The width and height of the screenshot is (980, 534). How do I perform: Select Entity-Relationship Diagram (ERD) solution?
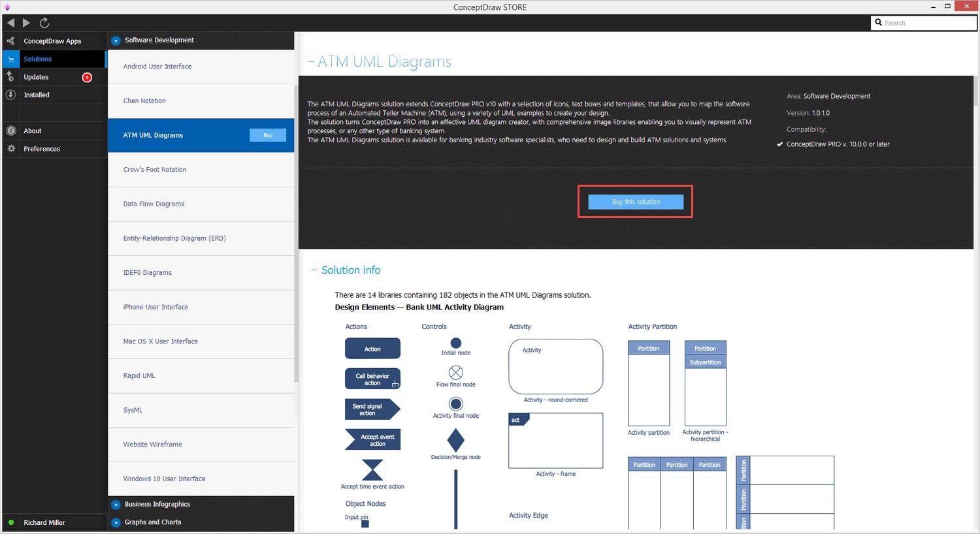(x=201, y=238)
